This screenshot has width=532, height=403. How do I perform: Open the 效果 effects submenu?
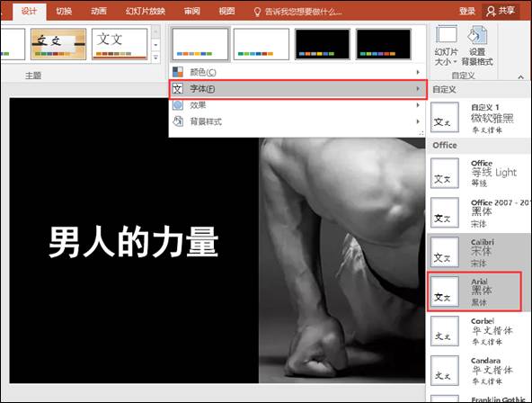click(297, 105)
